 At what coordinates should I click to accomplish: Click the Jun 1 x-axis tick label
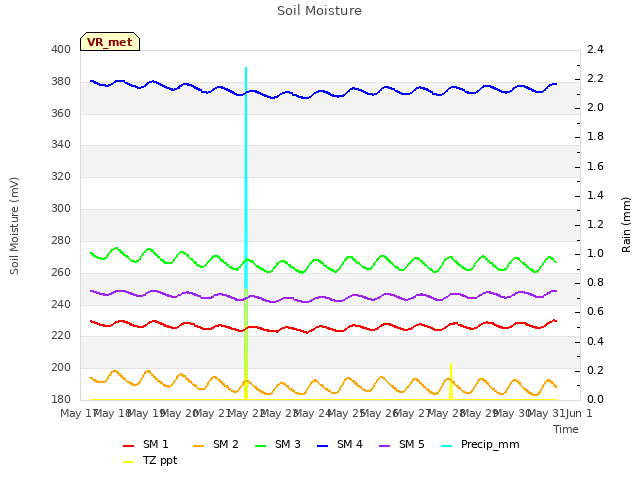click(x=578, y=413)
